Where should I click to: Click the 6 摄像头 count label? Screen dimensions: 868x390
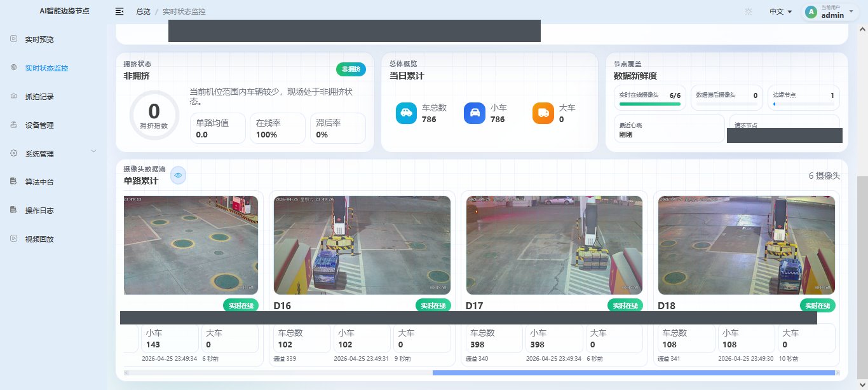click(824, 176)
